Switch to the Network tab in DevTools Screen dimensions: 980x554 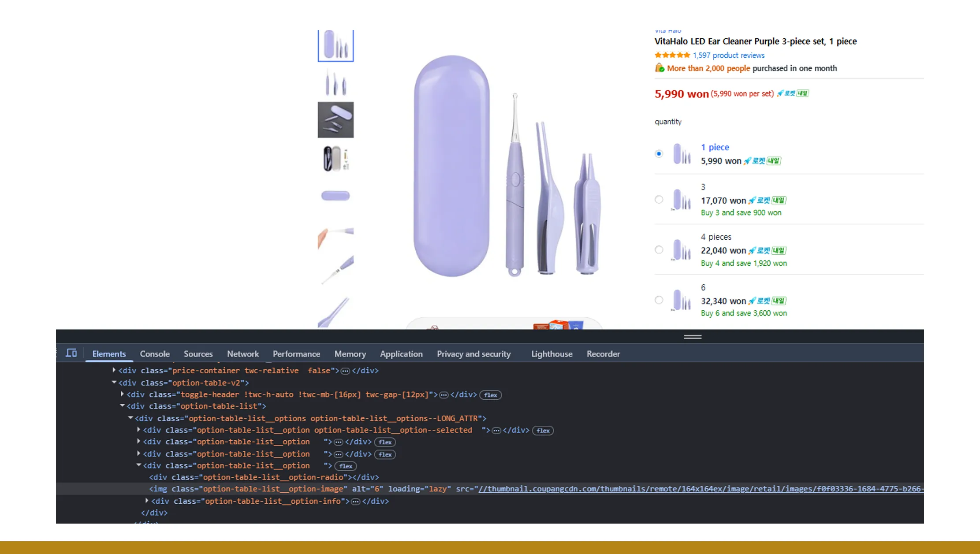[x=243, y=353]
